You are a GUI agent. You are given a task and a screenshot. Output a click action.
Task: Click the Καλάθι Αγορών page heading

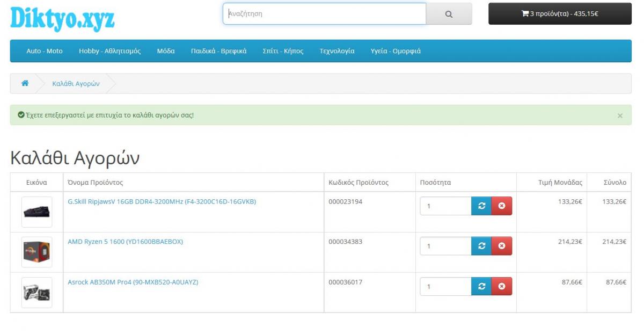(75, 158)
